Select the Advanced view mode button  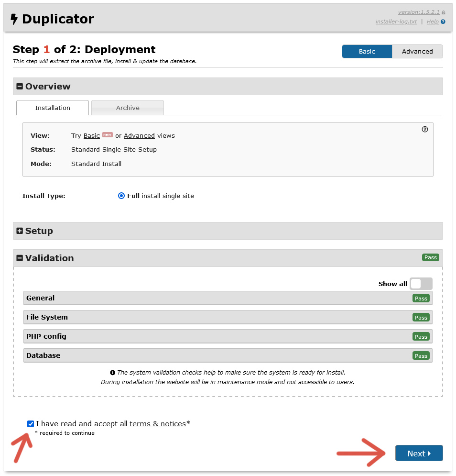coord(417,51)
